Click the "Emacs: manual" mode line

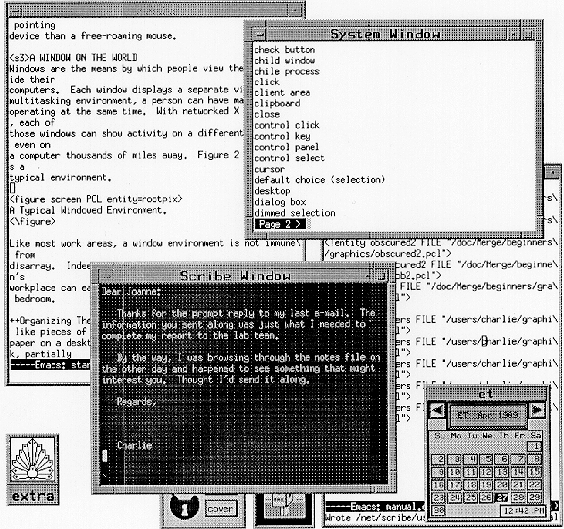(374, 507)
